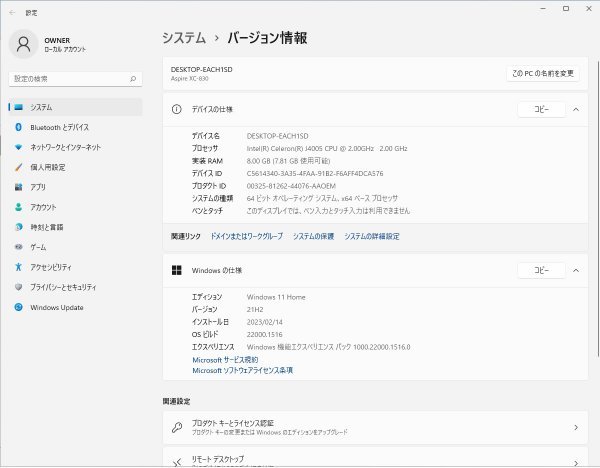Image resolution: width=600 pixels, height=468 pixels.
Task: Open プロダクト キーとライセンス認証 chevron
Action: coord(576,427)
